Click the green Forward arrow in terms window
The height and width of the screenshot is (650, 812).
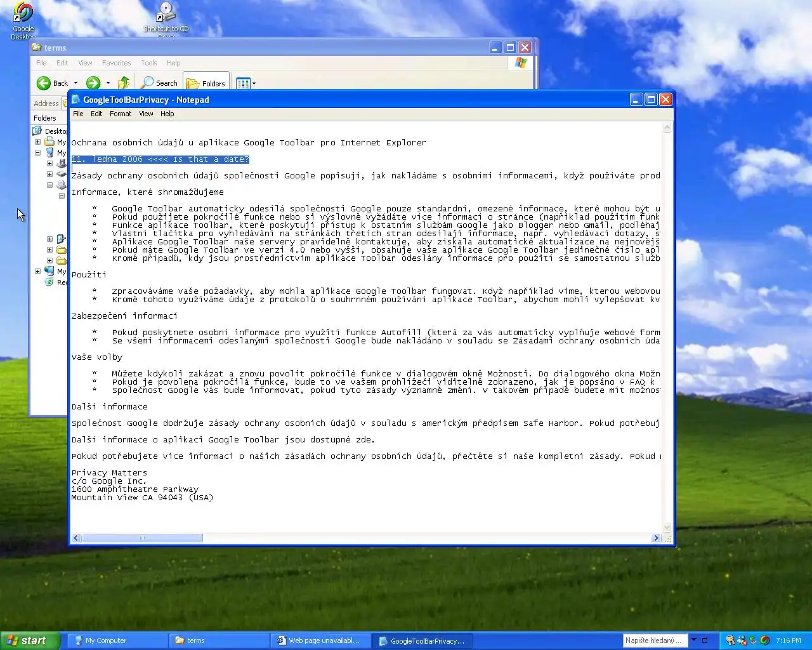click(93, 83)
